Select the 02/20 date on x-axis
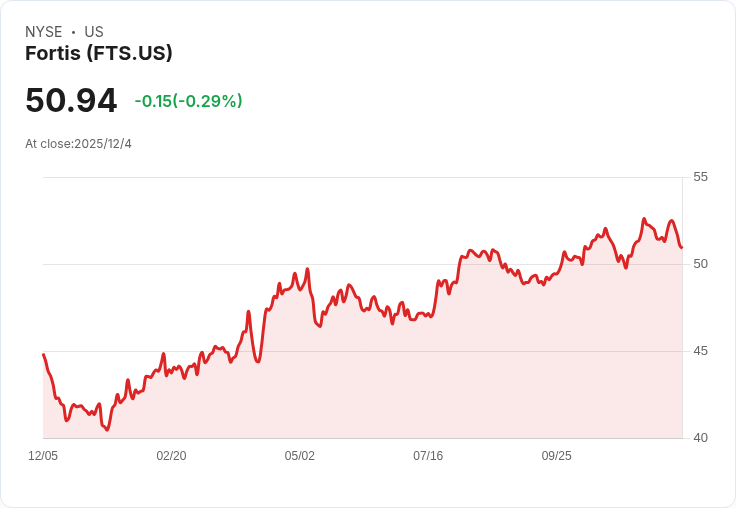 [171, 456]
